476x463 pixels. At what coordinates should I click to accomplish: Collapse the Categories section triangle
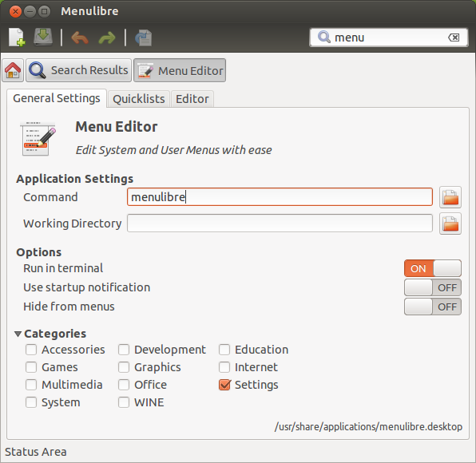[18, 334]
